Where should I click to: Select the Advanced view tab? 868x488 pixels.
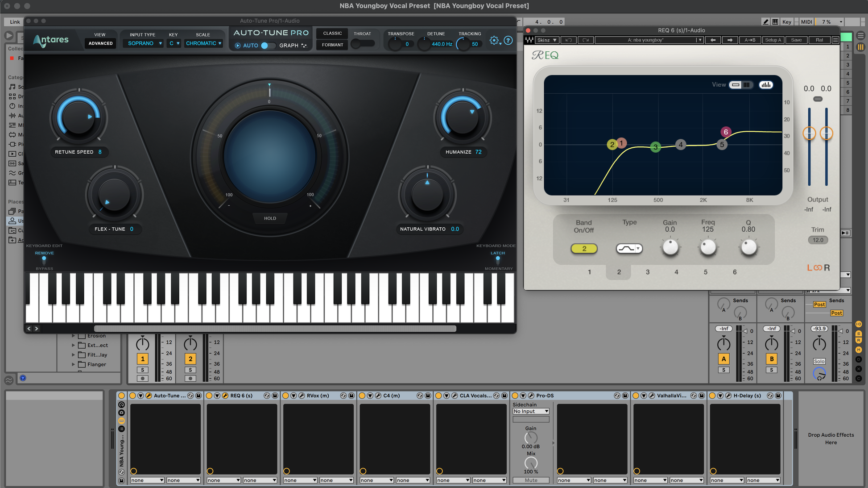pyautogui.click(x=100, y=43)
